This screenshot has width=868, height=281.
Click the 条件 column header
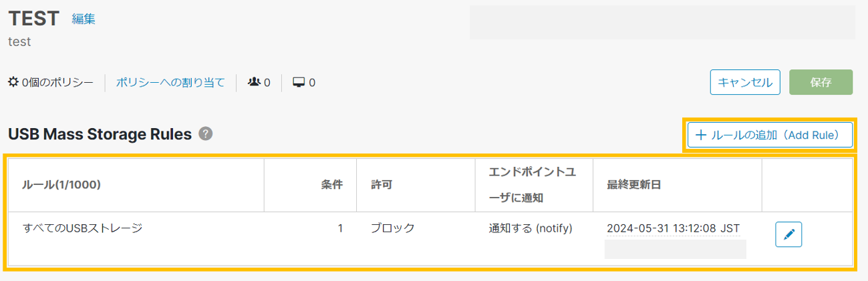point(332,185)
